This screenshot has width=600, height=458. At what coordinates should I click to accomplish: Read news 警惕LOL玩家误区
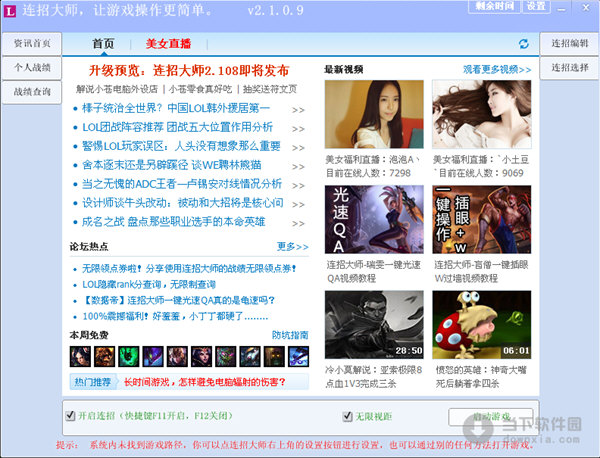[x=181, y=146]
